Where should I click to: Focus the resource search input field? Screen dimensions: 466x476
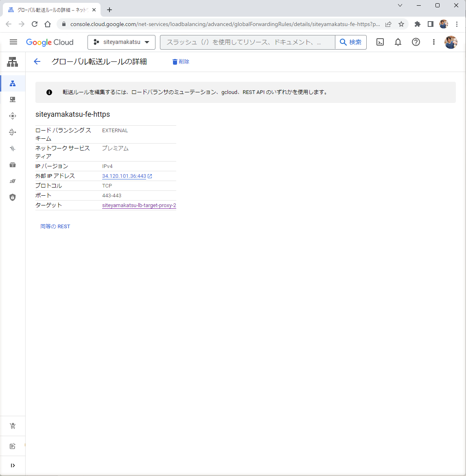(x=247, y=42)
